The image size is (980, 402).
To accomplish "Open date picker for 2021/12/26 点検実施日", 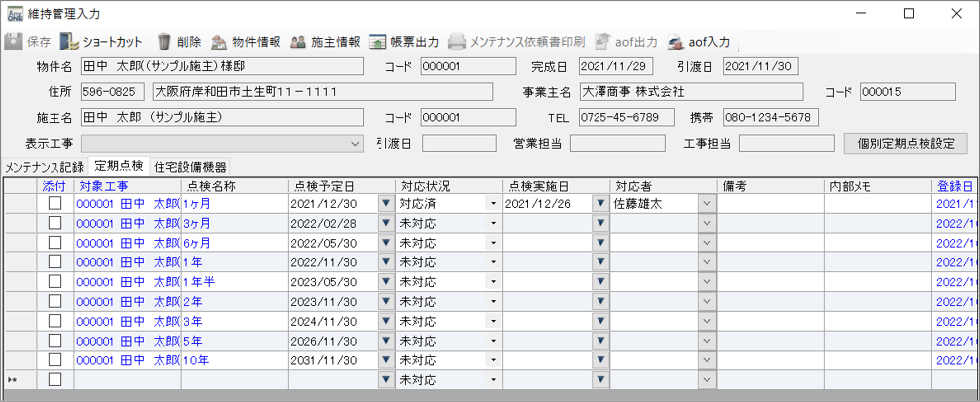I will [x=600, y=203].
